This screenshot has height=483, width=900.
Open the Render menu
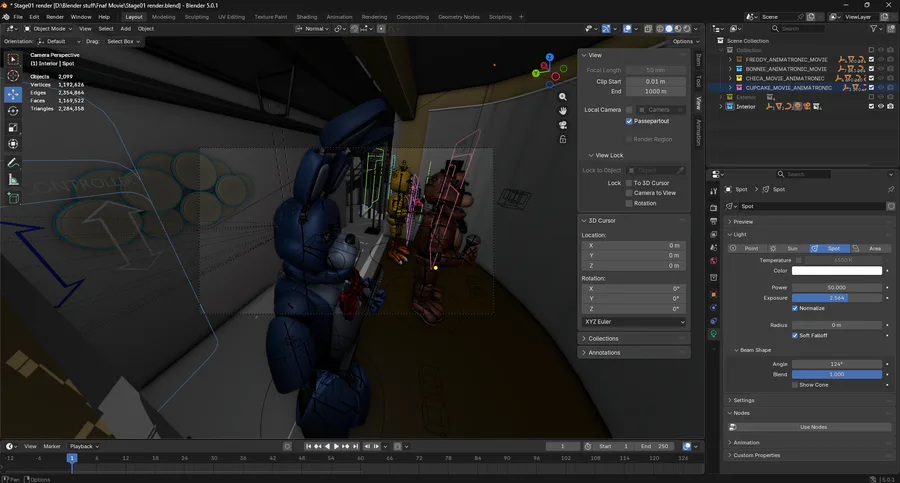55,17
